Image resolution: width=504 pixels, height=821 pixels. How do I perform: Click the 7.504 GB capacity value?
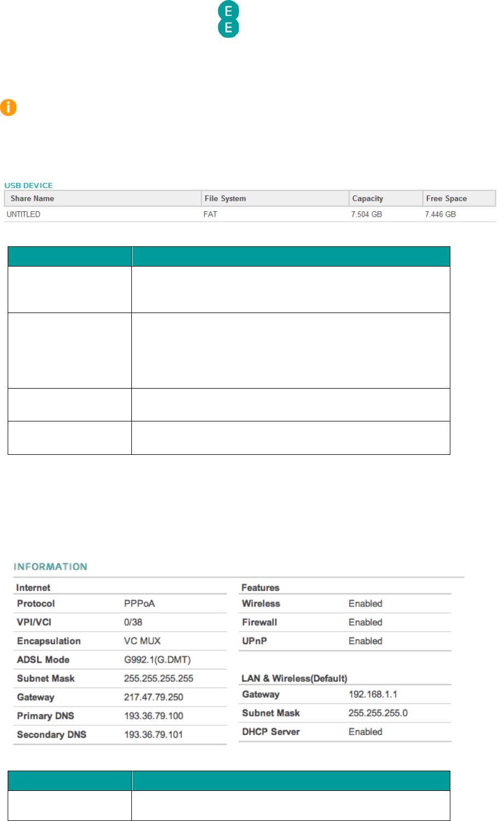[x=366, y=215]
